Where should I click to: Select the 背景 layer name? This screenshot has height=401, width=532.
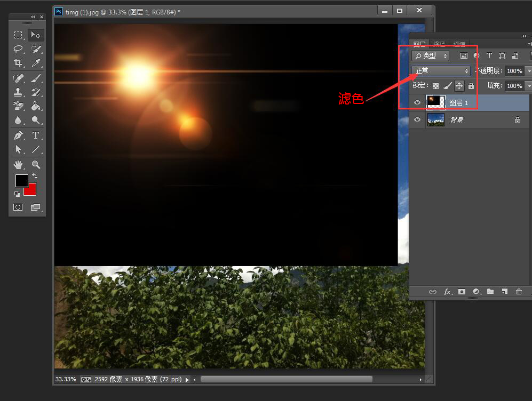coord(457,119)
